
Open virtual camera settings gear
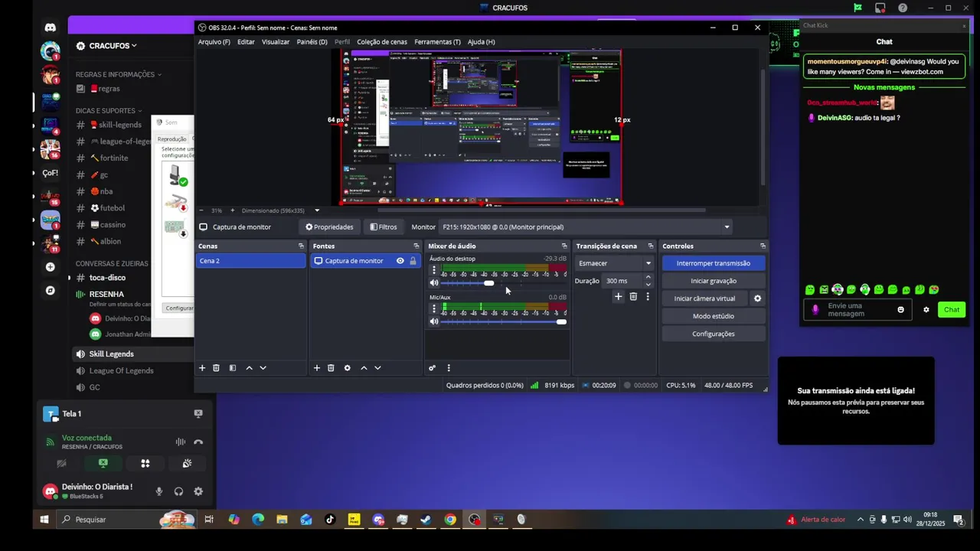tap(757, 298)
